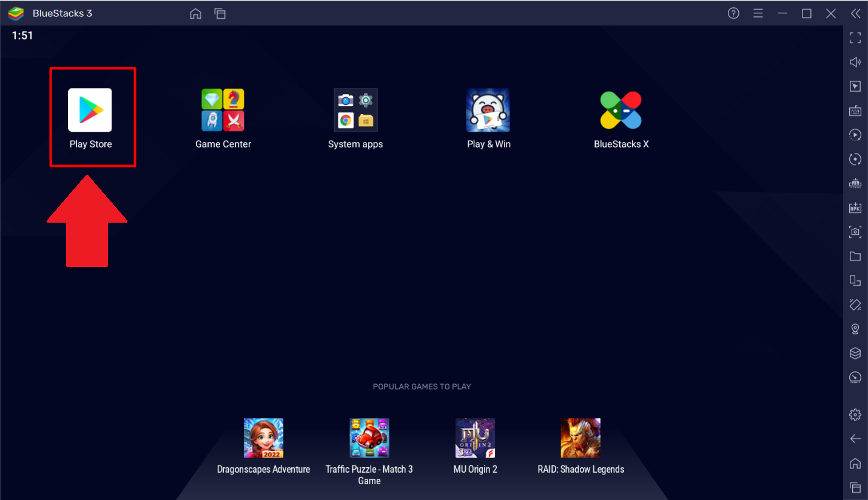This screenshot has width=868, height=500.
Task: Install an APK using the sidebar icon
Action: (x=855, y=208)
